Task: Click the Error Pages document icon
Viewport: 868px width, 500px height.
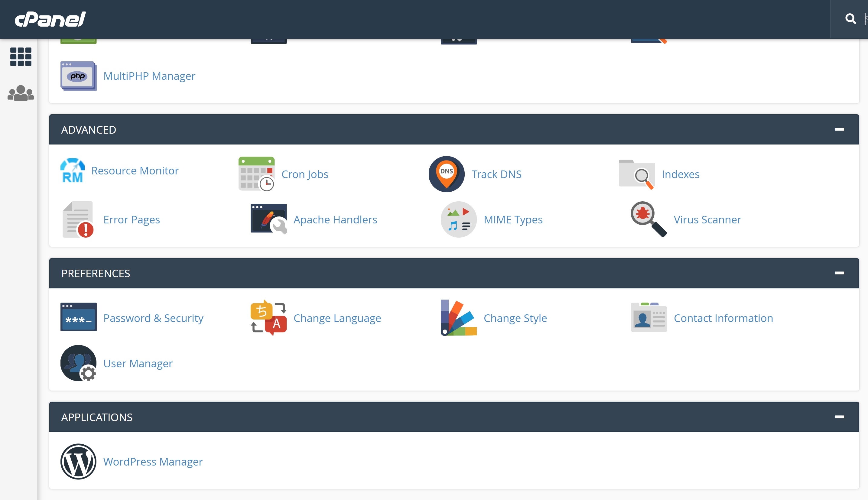Action: 78,219
